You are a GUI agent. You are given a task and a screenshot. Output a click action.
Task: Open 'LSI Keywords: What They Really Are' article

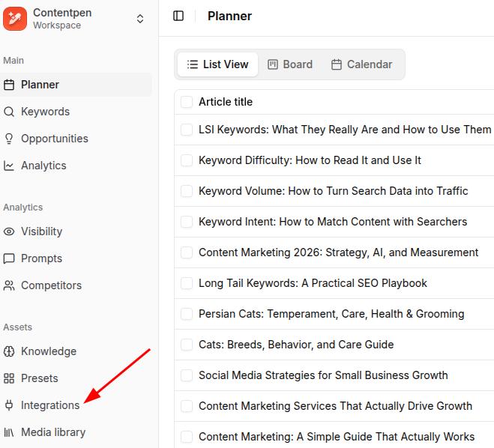click(x=345, y=130)
